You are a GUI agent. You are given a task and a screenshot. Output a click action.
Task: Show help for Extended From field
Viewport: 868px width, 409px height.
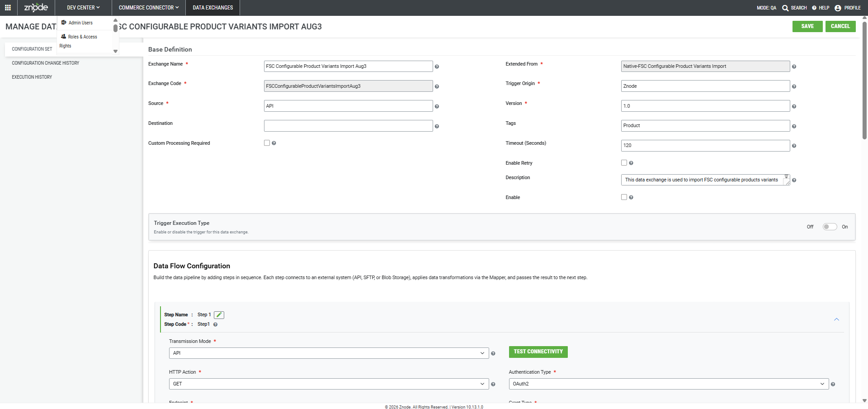coord(794,67)
